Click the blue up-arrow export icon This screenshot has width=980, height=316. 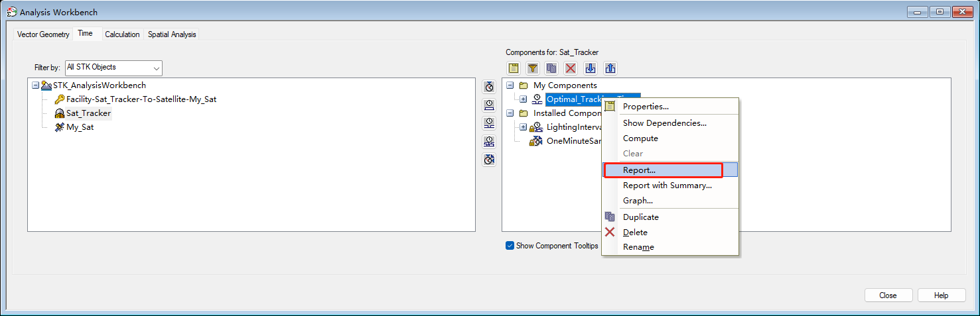coord(610,68)
